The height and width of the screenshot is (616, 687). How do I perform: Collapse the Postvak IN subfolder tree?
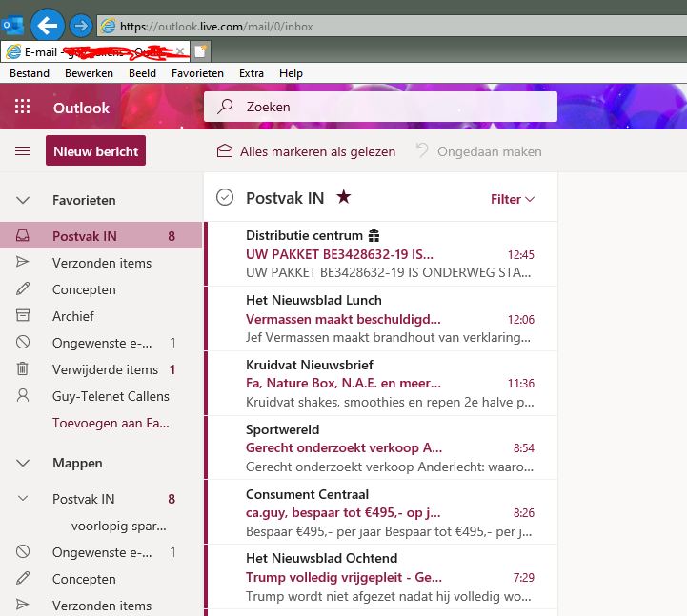click(x=23, y=499)
